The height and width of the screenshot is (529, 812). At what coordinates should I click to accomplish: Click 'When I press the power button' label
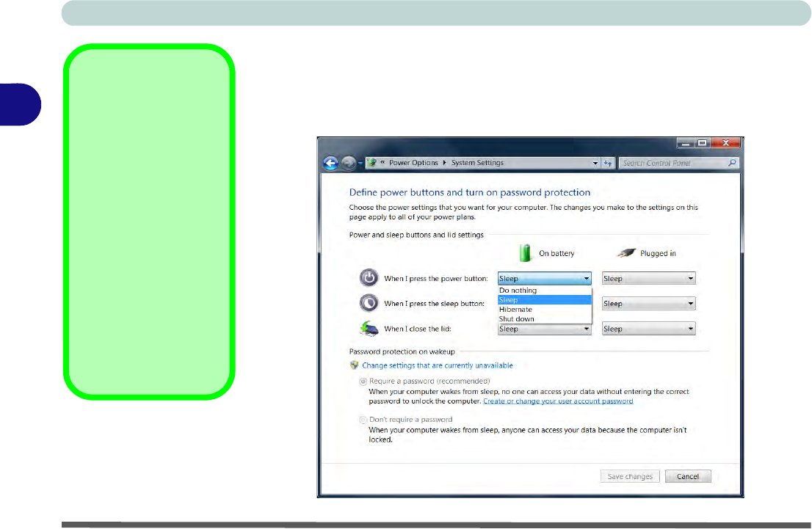(x=435, y=279)
